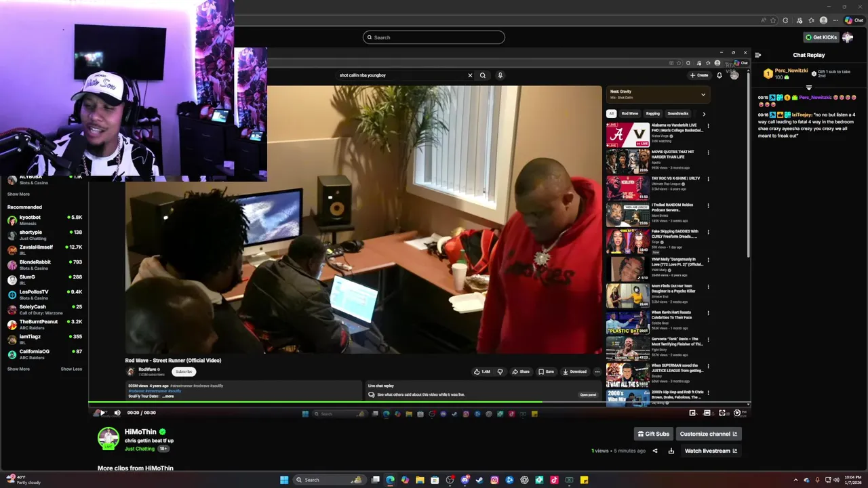Click Customize channel
This screenshot has width=868, height=488.
coord(708,434)
